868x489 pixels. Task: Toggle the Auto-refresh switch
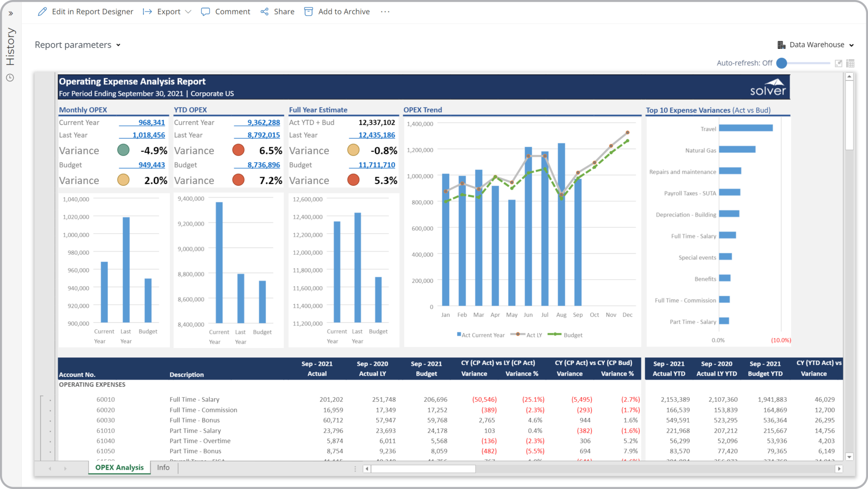coord(782,63)
